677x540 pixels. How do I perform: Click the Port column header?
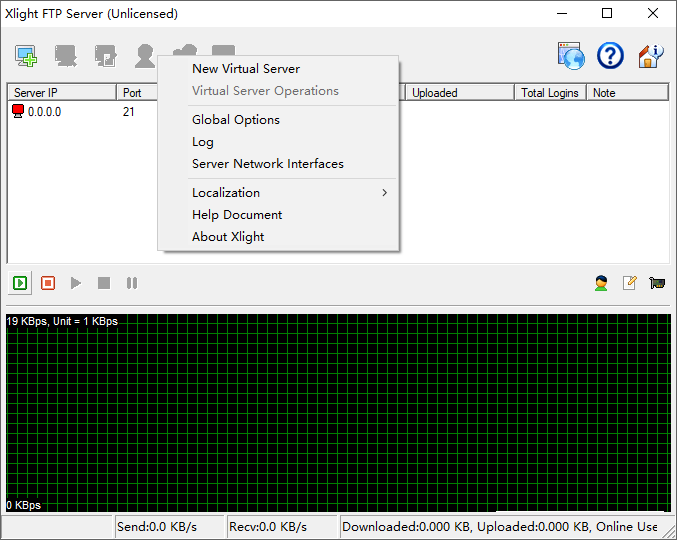[x=137, y=93]
